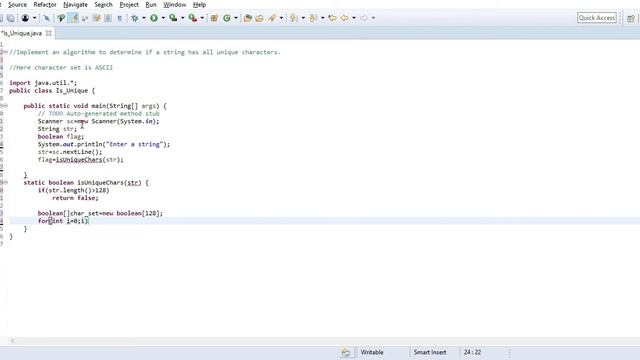Click the Back navigation arrow

pyautogui.click(x=344, y=18)
